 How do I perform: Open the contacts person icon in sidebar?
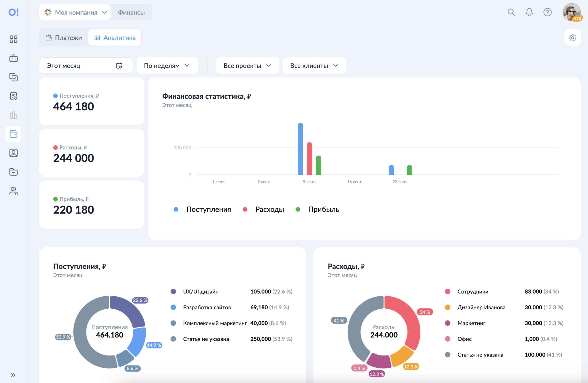[x=13, y=153]
